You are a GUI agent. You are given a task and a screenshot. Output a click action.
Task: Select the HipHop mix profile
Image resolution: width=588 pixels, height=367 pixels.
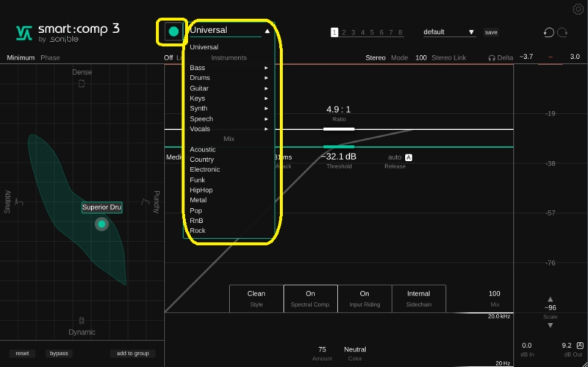(205, 190)
